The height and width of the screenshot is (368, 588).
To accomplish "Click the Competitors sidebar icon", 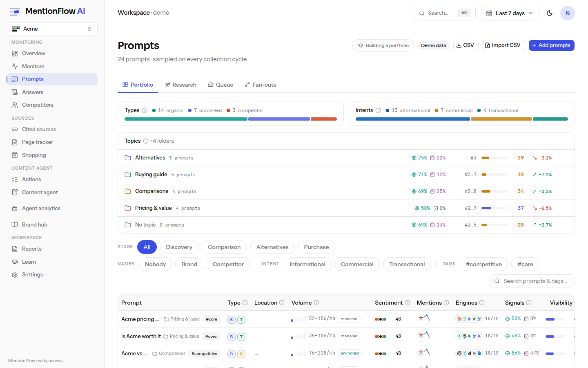I will 15,105.
